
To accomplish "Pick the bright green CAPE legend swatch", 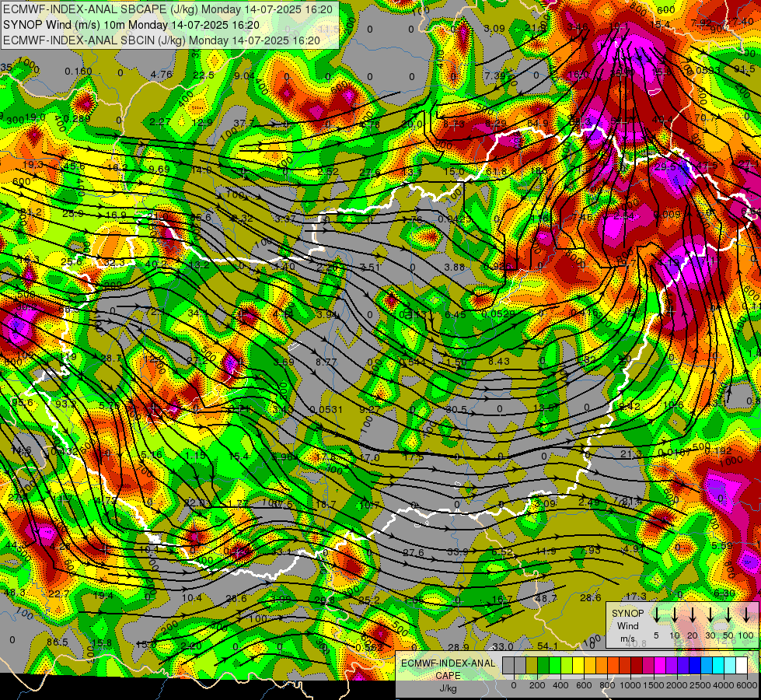I will (x=555, y=665).
